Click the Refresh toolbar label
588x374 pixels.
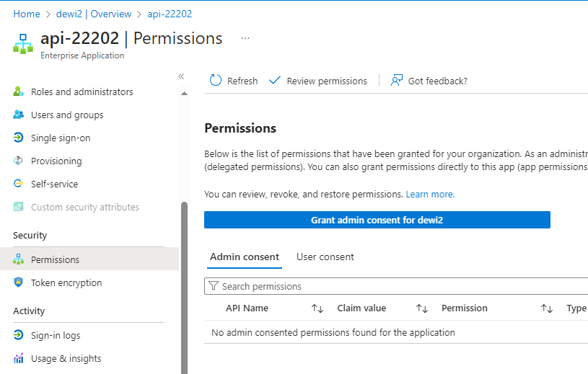242,81
